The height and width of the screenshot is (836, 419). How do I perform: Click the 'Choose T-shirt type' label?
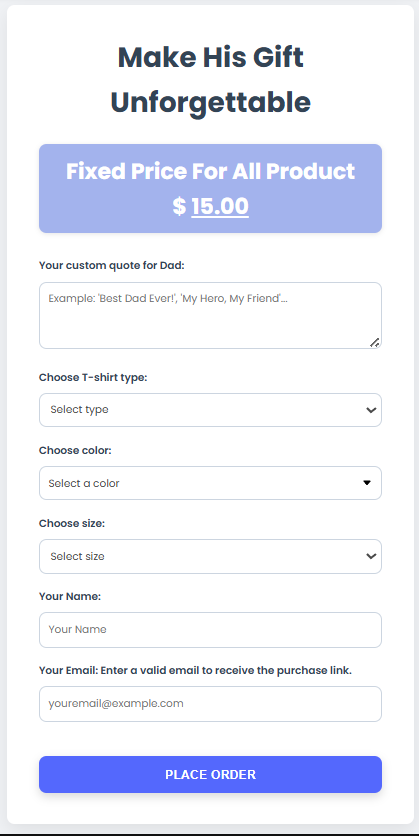93,377
